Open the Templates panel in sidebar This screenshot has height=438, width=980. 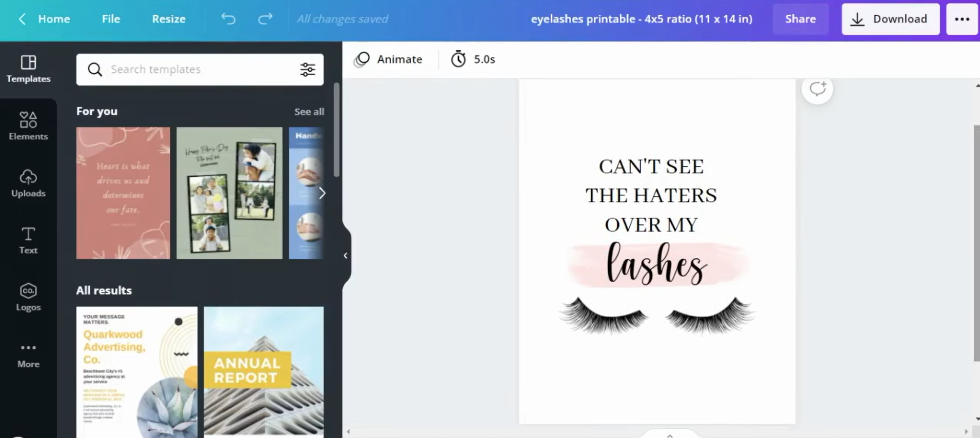[x=28, y=69]
